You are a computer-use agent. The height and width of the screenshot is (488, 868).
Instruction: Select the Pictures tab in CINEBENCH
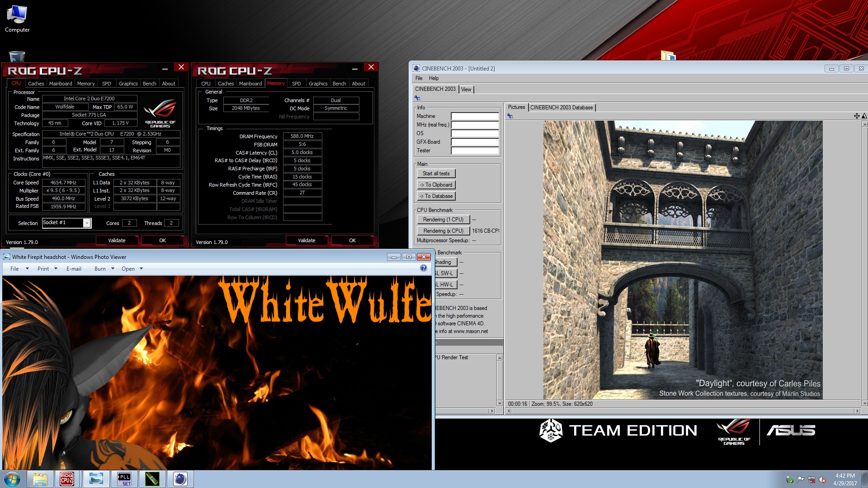(516, 107)
